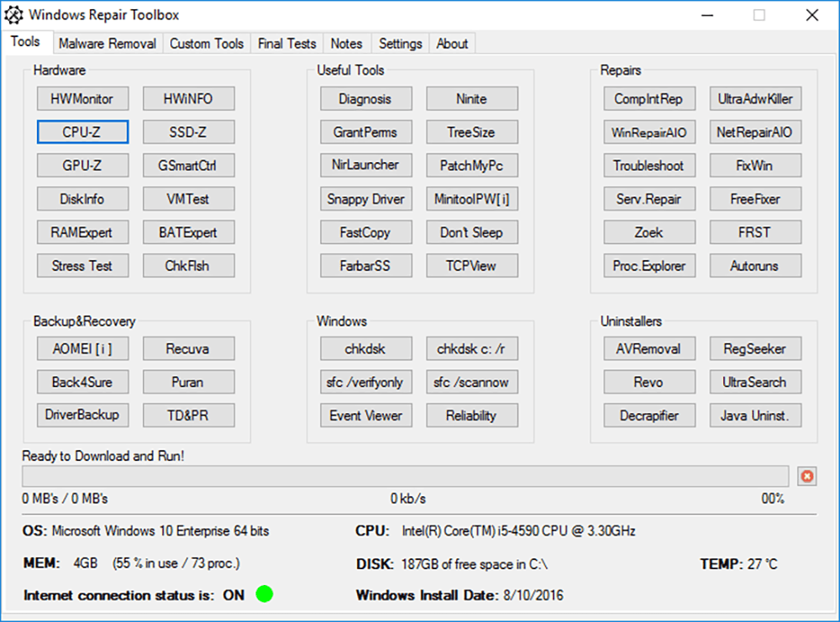The width and height of the screenshot is (840, 622).
Task: Switch to the Malware Removal tab
Action: pos(108,44)
